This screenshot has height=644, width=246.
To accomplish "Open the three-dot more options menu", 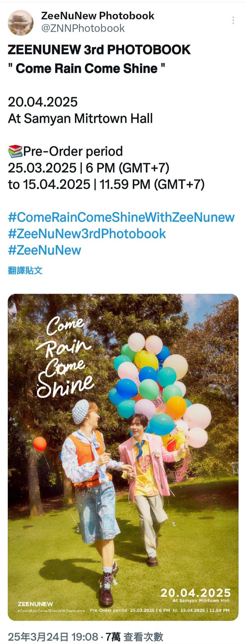I will click(233, 21).
